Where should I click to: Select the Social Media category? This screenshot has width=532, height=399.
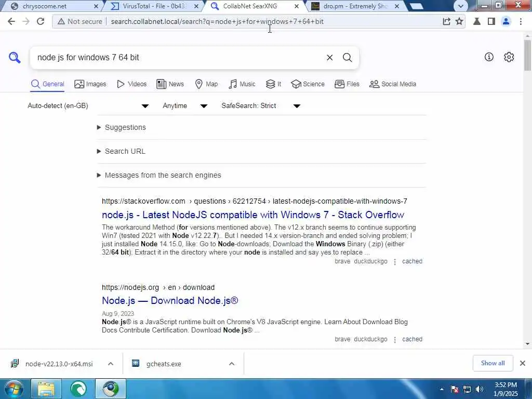pos(393,84)
